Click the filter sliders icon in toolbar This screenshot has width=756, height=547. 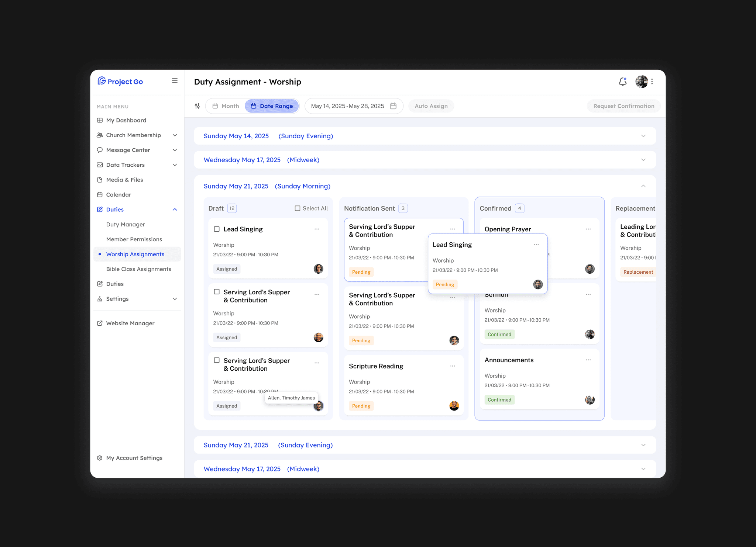coord(197,106)
